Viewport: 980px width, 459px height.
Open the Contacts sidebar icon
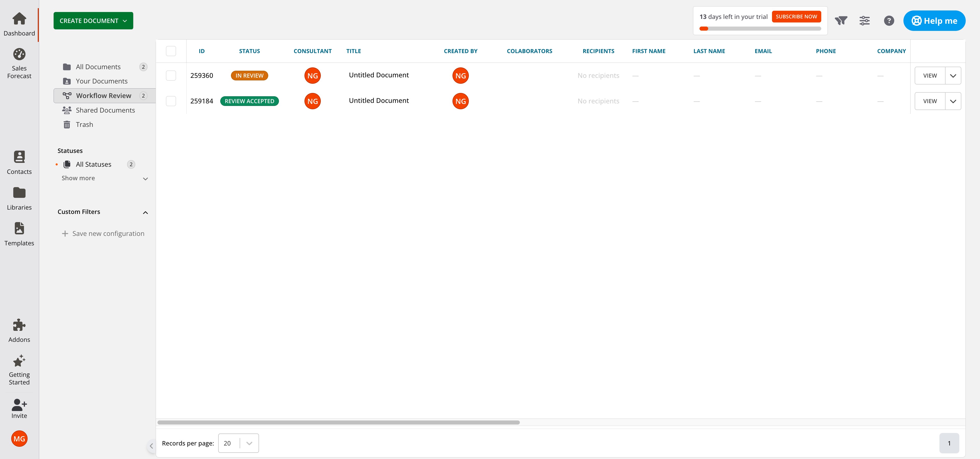point(19,157)
